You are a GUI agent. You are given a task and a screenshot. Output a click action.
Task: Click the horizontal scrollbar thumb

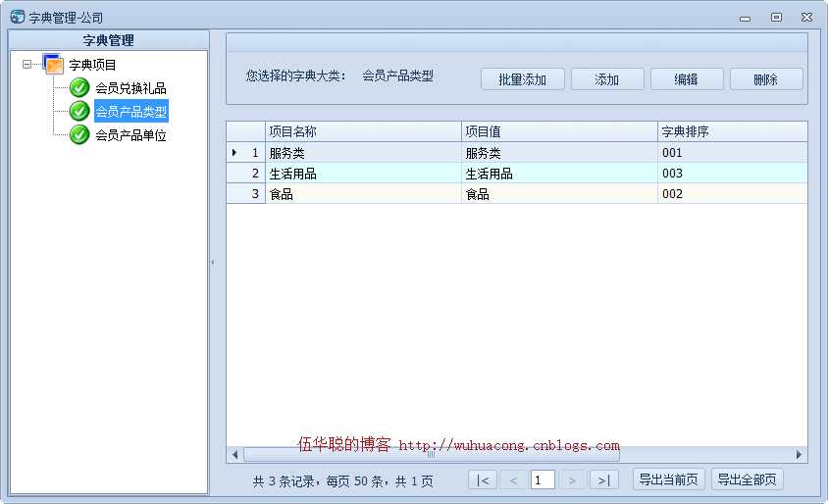coord(432,454)
